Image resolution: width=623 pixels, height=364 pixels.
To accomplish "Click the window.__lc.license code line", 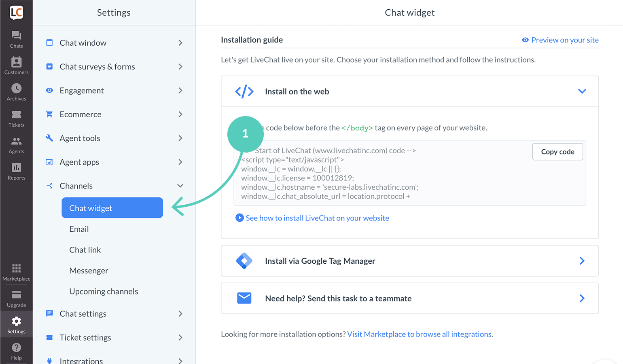I will [x=297, y=178].
